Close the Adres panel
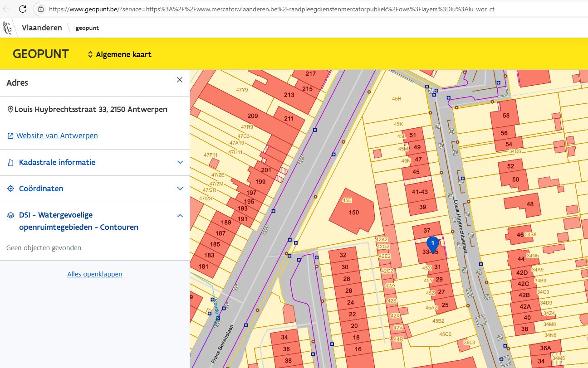Image resolution: width=588 pixels, height=368 pixels. point(180,80)
